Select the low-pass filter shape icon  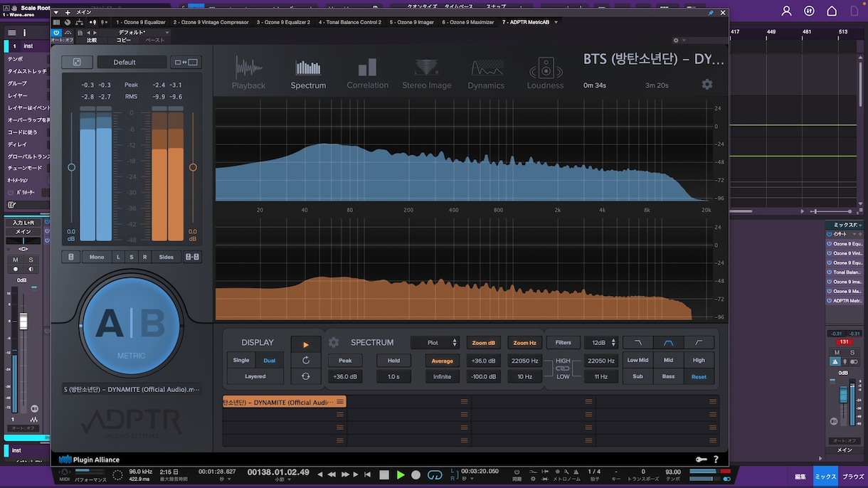[638, 343]
